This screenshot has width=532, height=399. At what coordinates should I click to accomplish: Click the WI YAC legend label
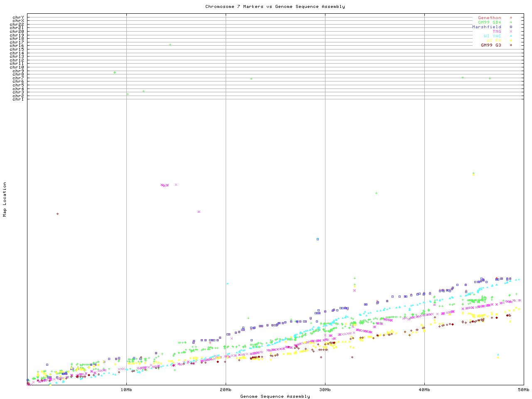[x=492, y=36]
